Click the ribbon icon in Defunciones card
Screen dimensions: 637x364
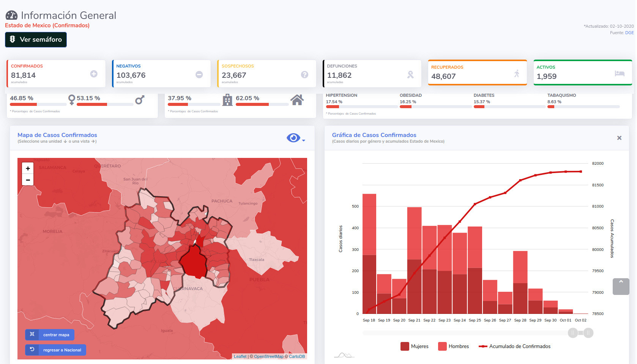tap(410, 75)
